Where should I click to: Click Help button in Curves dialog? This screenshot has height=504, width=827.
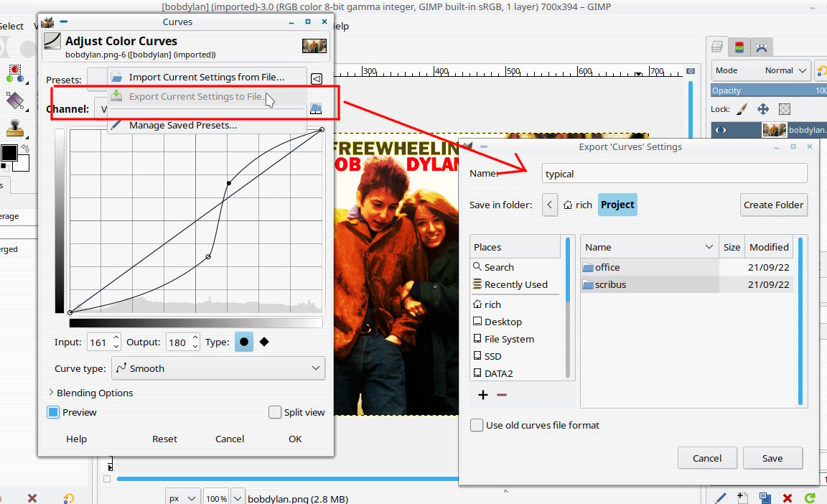[x=77, y=439]
